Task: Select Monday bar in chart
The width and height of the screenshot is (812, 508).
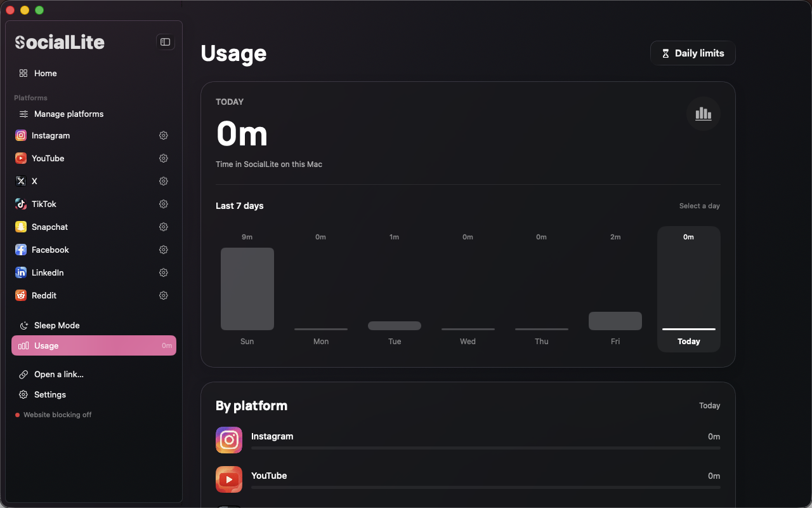Action: click(x=321, y=329)
